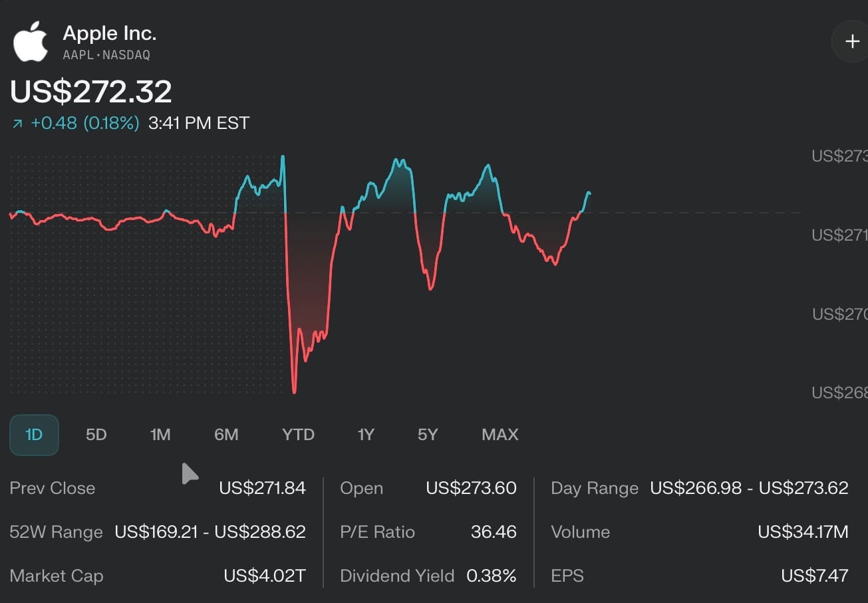Select the 6M chart range
Viewport: 868px width, 603px height.
(226, 435)
